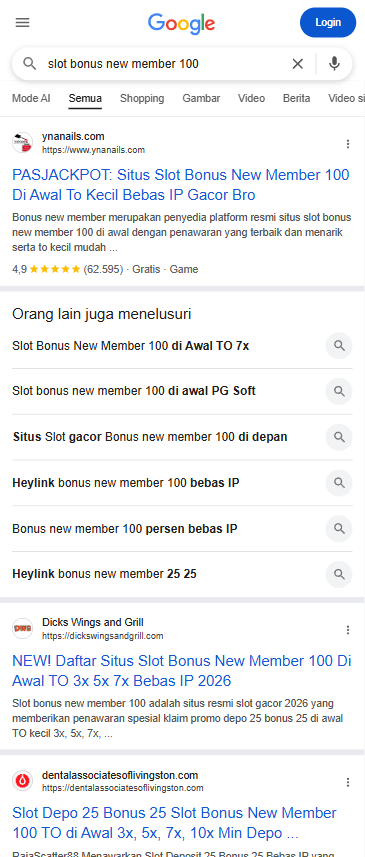Switch to the Video tab
This screenshot has width=365, height=857.
(251, 98)
